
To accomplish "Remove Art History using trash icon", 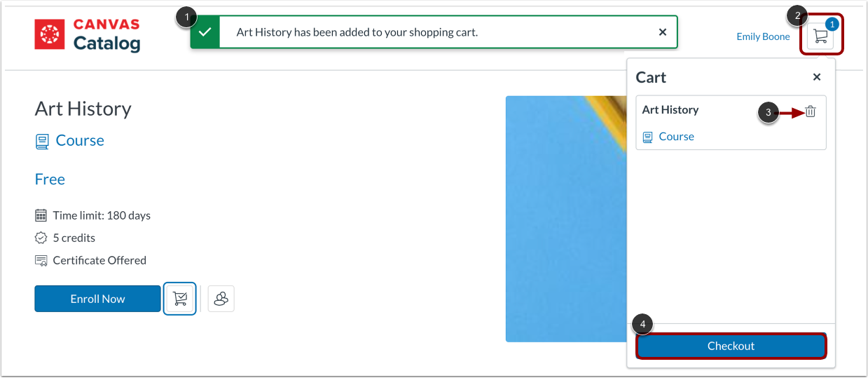I will point(811,112).
